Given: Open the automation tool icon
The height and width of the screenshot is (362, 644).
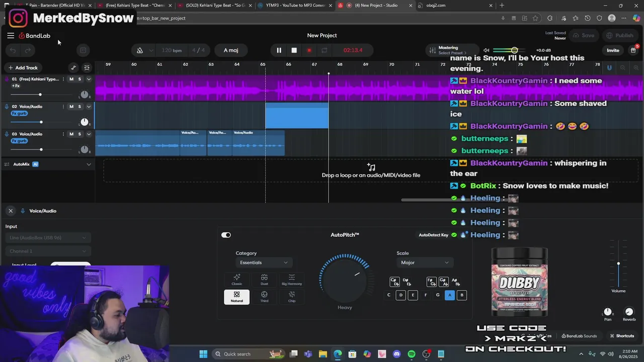Looking at the screenshot, I should click(73, 68).
